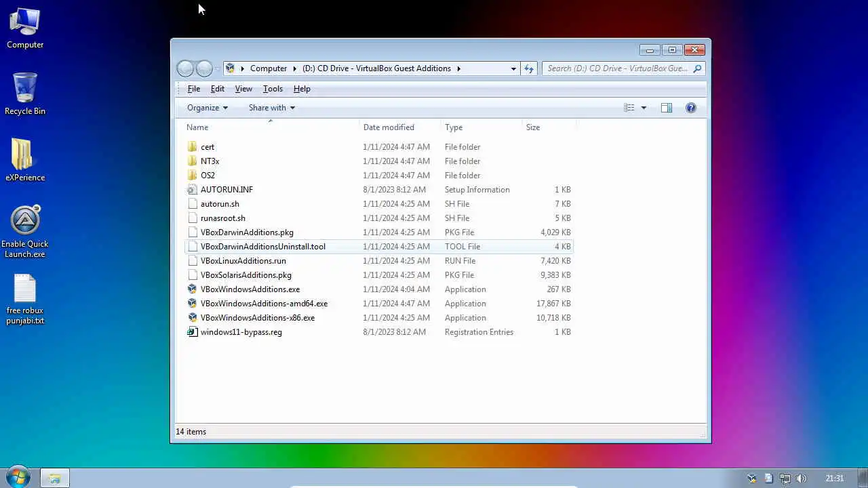Open the address bar previous locations dropdown
Screen dimensions: 868x488
513,68
